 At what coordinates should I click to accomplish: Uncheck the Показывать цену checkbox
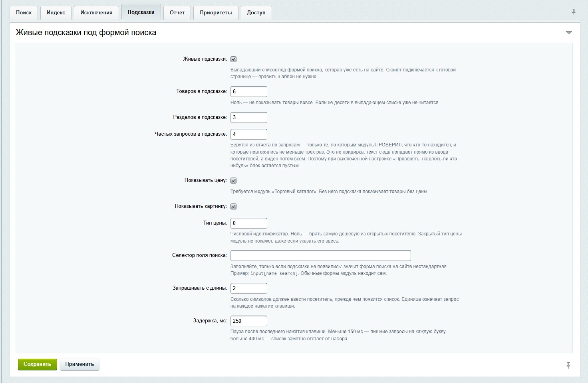click(234, 180)
